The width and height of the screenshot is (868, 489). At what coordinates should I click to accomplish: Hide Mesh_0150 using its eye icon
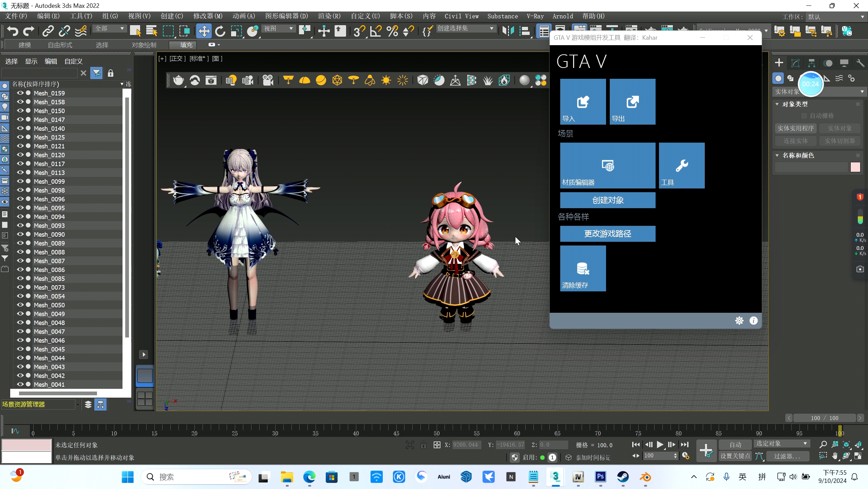tap(20, 110)
